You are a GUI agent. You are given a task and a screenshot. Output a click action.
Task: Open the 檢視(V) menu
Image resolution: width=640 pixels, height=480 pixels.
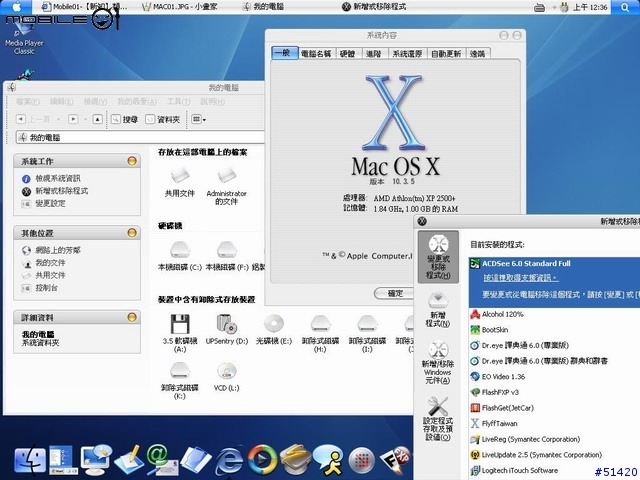(95, 102)
